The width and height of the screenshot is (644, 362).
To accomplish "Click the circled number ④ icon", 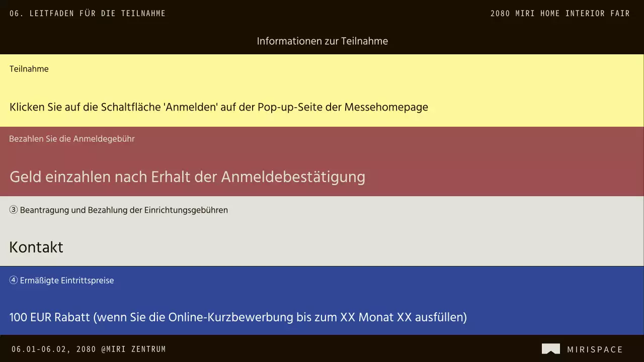I will tap(13, 280).
